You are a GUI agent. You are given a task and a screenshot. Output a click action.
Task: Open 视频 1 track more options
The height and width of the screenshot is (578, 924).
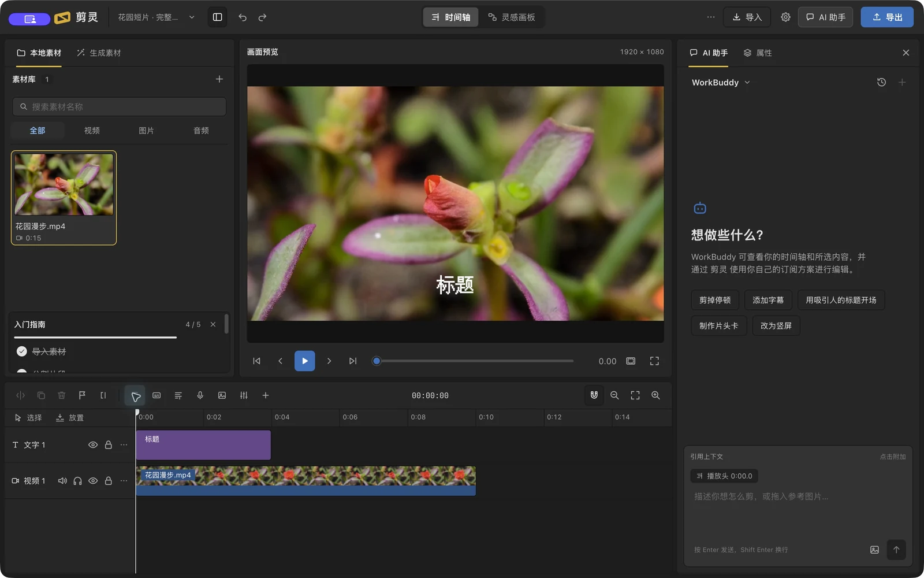124,481
